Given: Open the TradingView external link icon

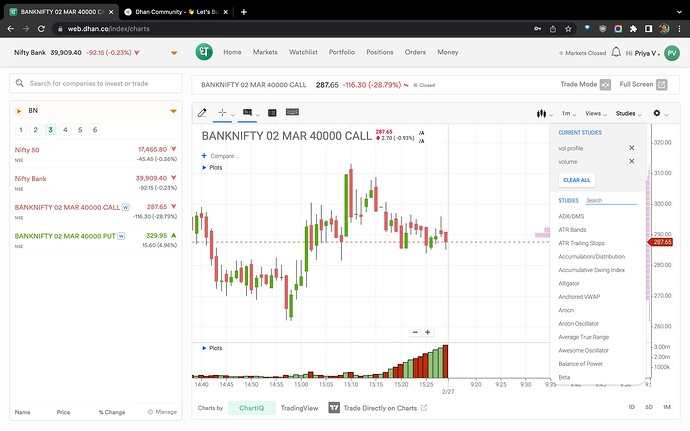Looking at the screenshot, I should [x=423, y=408].
